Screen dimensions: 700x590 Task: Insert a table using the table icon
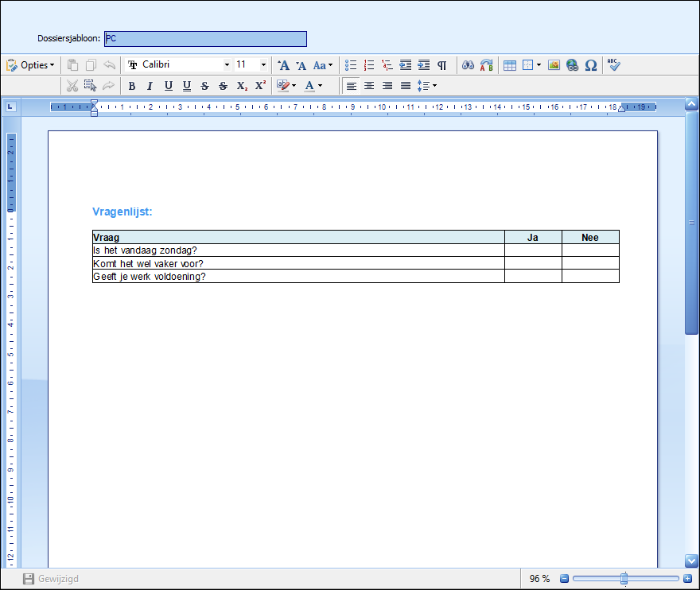tap(510, 65)
